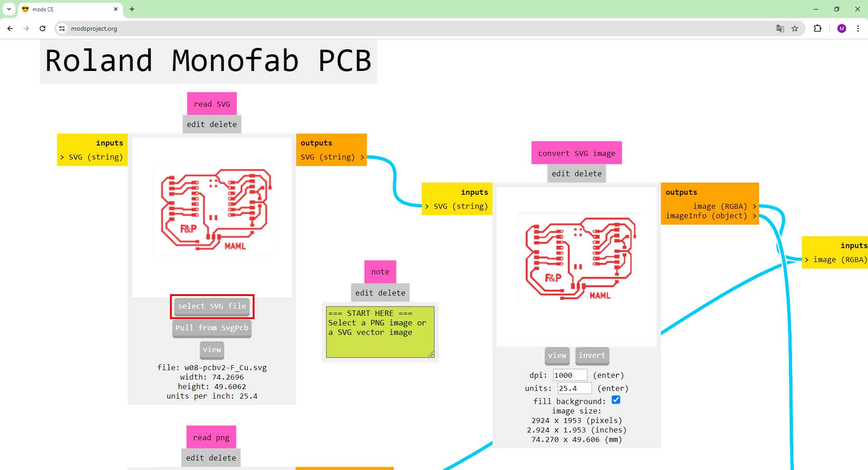This screenshot has height=470, width=868.
Task: Click delete in the read png module
Action: coord(222,458)
